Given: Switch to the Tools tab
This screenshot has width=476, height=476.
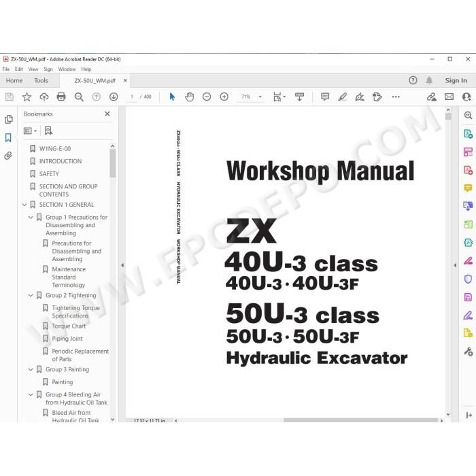Looking at the screenshot, I should [41, 80].
